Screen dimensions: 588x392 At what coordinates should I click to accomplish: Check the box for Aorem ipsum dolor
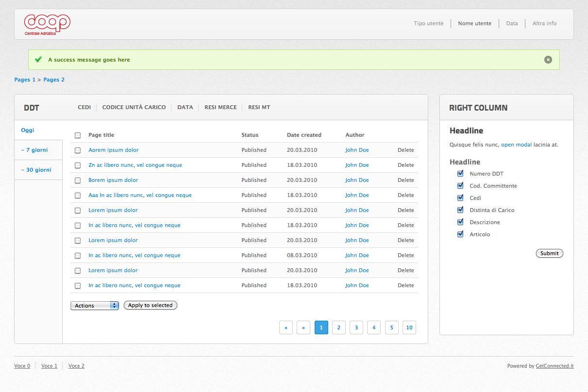click(78, 150)
